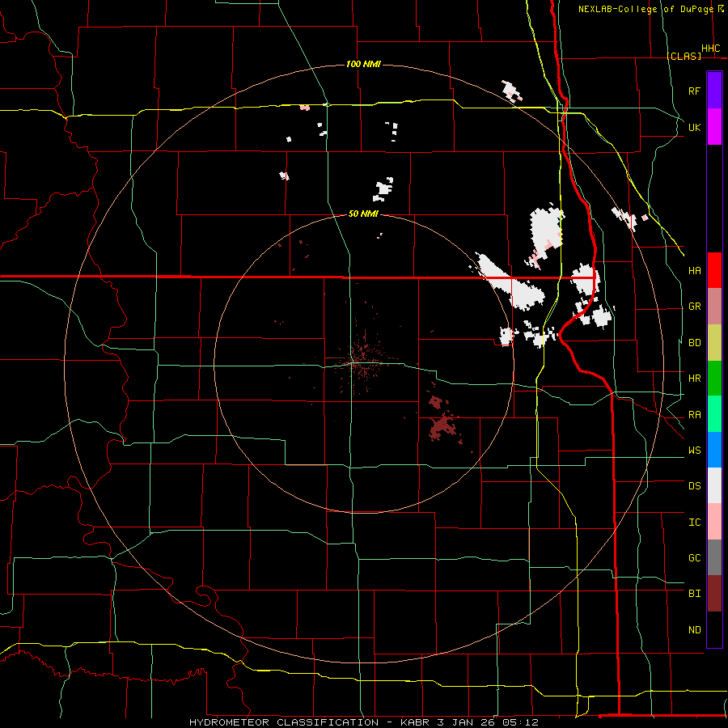Click the HR green legend swatch

click(714, 378)
